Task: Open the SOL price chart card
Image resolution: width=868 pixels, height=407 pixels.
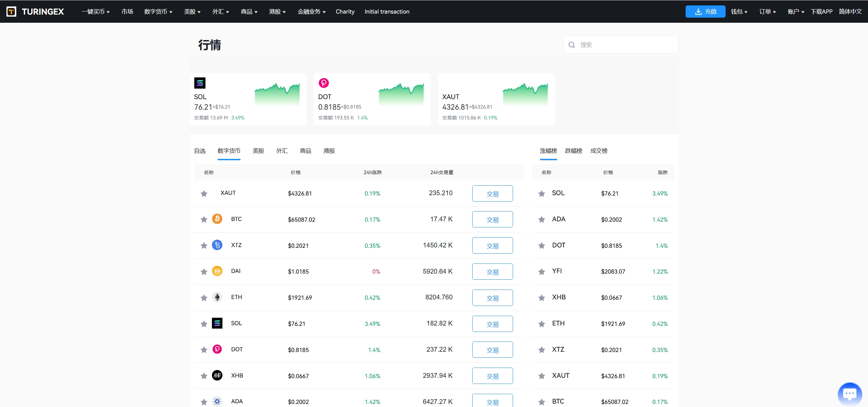Action: coord(248,99)
